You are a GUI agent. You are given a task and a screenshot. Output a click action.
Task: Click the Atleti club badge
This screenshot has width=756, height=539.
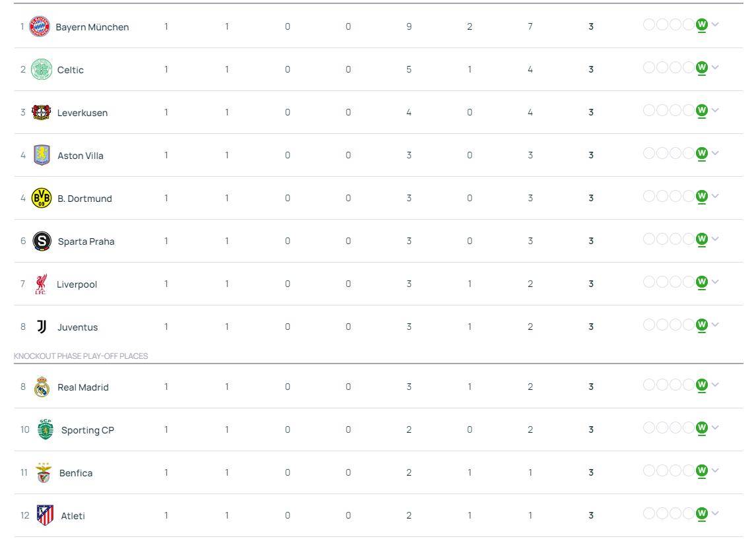[x=46, y=515]
